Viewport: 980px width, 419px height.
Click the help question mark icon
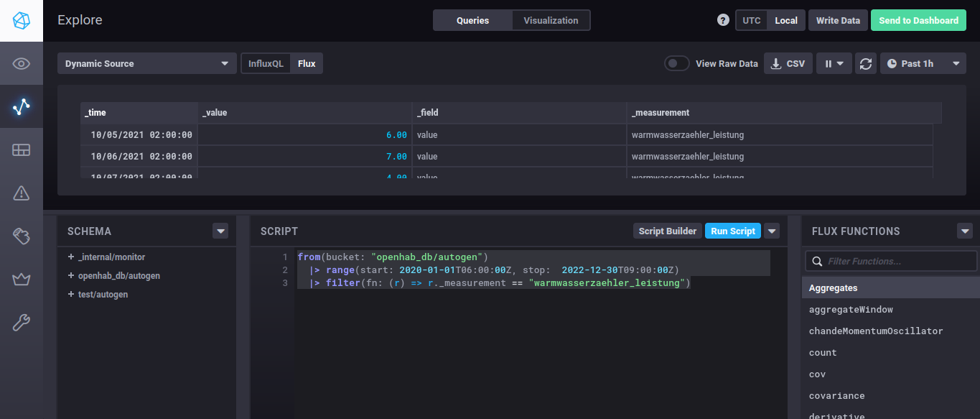click(x=723, y=20)
